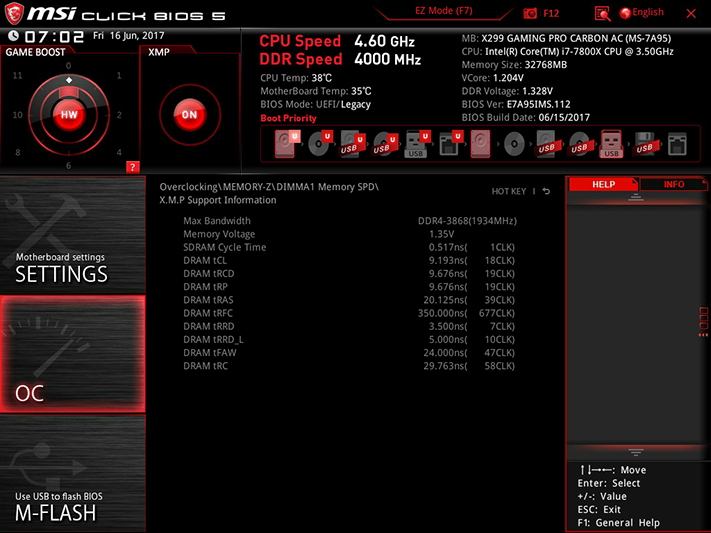Select the UEFI USB key boot icon
Viewport: 711px width, 533px height.
click(x=417, y=144)
